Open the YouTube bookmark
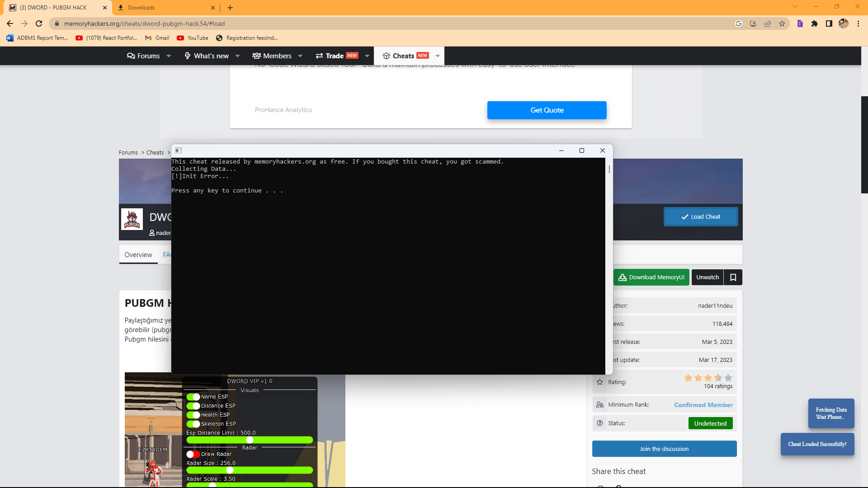The height and width of the screenshot is (488, 868). pyautogui.click(x=193, y=38)
